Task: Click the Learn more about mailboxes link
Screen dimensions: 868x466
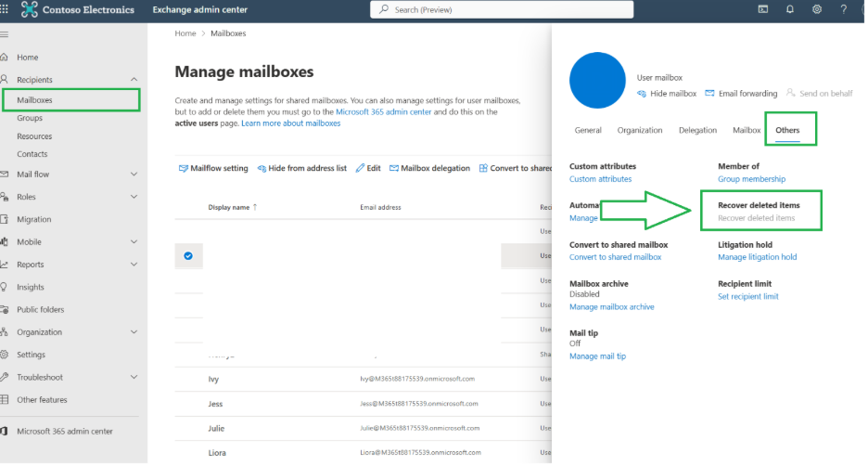Action: pos(290,123)
